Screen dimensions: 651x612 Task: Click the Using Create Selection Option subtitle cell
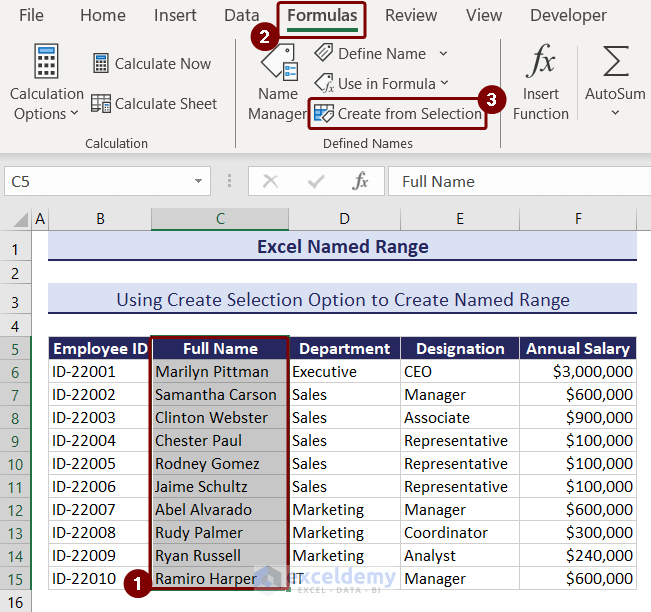tap(342, 299)
